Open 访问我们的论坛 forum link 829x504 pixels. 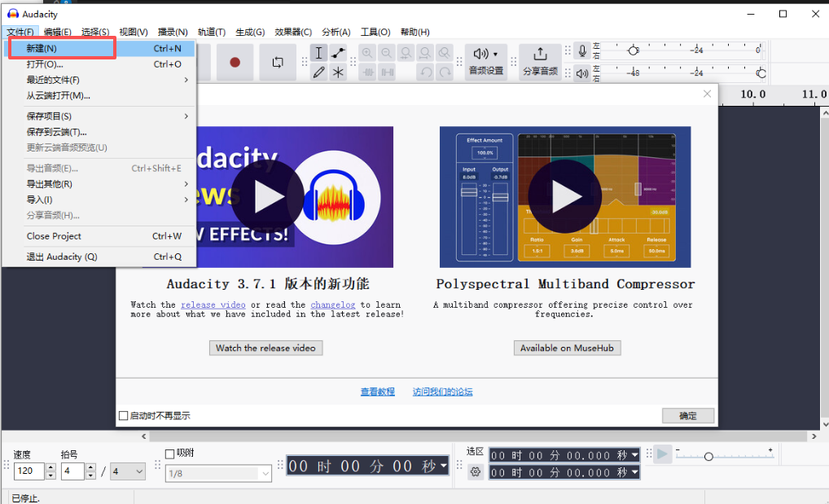point(442,392)
